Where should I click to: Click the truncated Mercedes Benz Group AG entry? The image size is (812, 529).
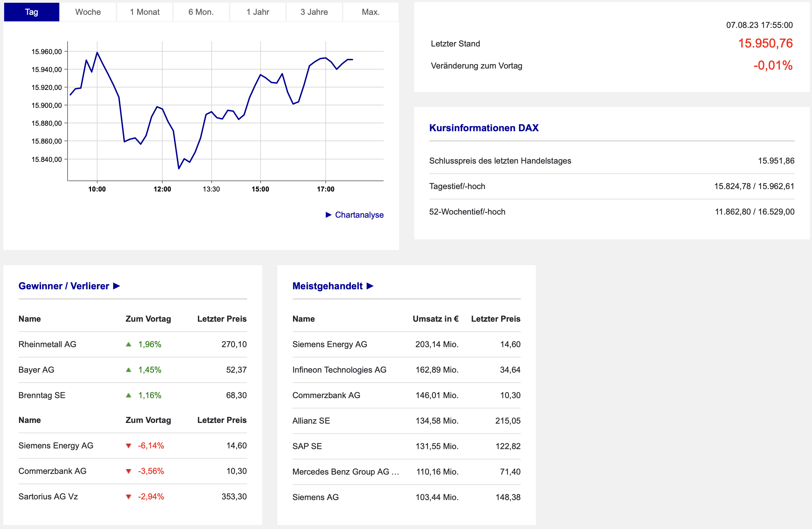click(345, 471)
